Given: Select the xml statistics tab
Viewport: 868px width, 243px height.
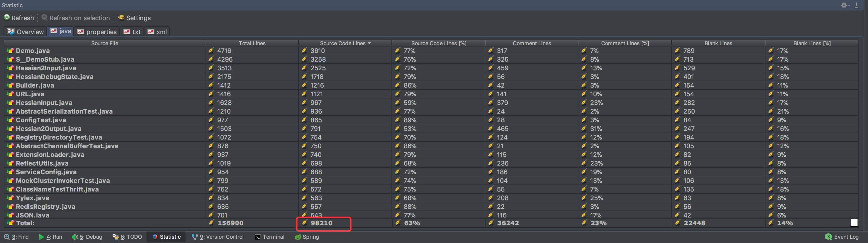Looking at the screenshot, I should [x=157, y=32].
